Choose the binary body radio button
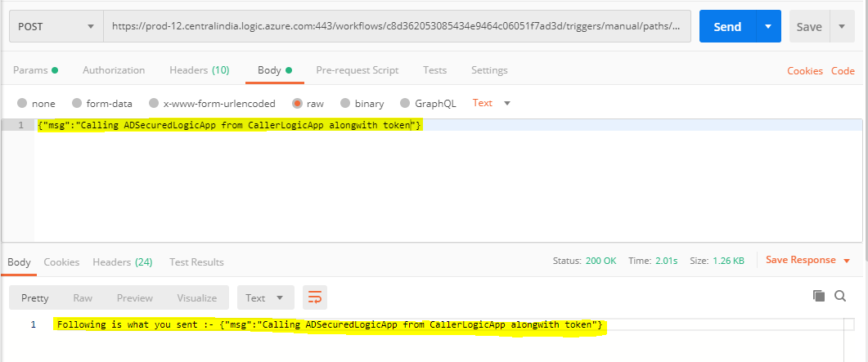The image size is (868, 362). 345,103
